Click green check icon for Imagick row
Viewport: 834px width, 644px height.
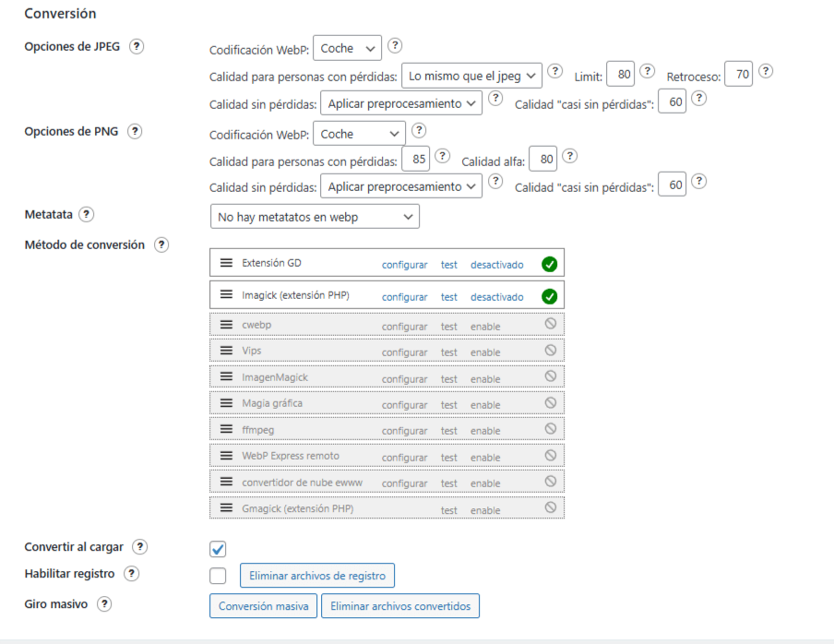550,296
